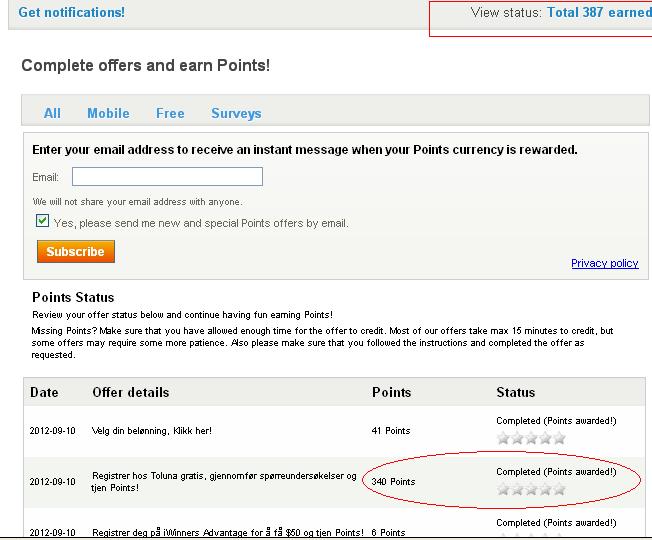This screenshot has width=652, height=540.
Task: Click the "Registrer hos Toluna gratis" offer row
Action: coord(223,481)
